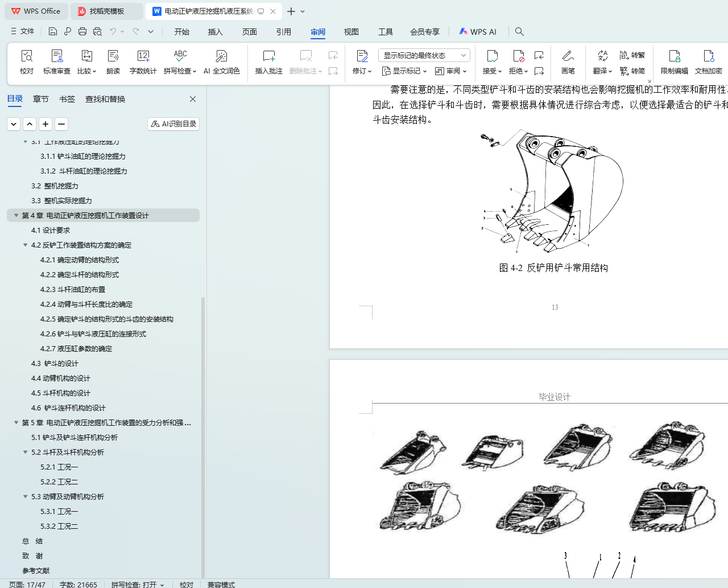Click previous comment icon beside 删除批注
Screen dimensions: 728x588
click(x=333, y=55)
